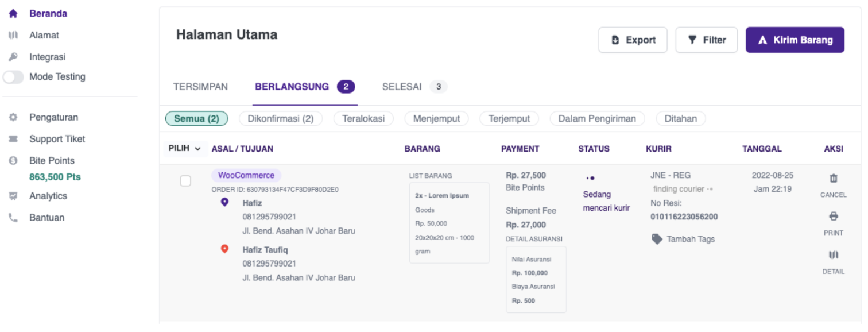Select the Menjemput status filter
Viewport: 868px width, 332px height.
(436, 119)
